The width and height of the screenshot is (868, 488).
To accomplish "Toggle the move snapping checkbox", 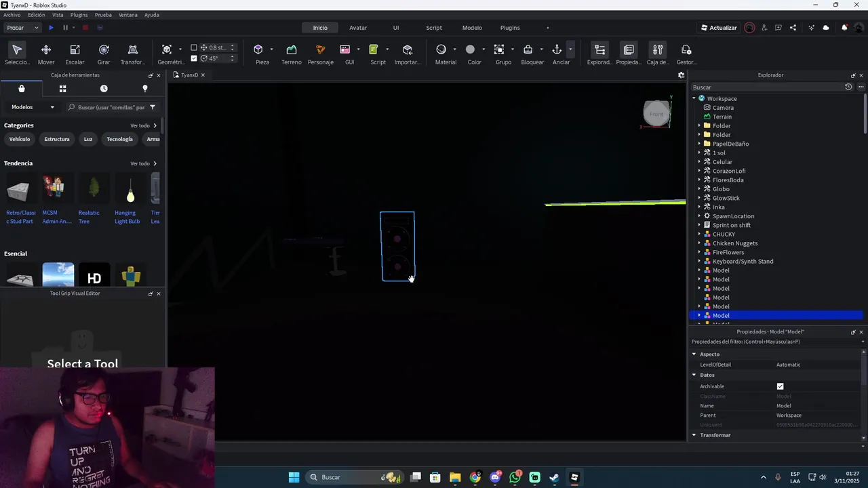I will click(x=194, y=47).
